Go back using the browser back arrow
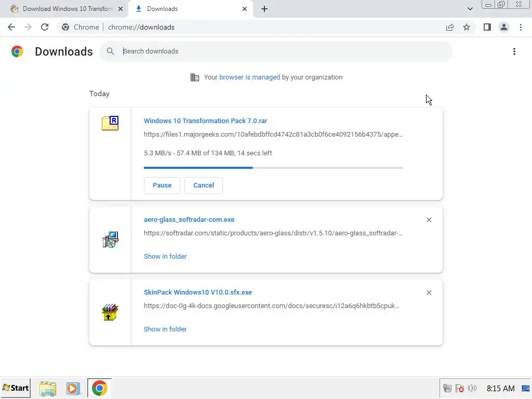This screenshot has width=532, height=399. 11,27
